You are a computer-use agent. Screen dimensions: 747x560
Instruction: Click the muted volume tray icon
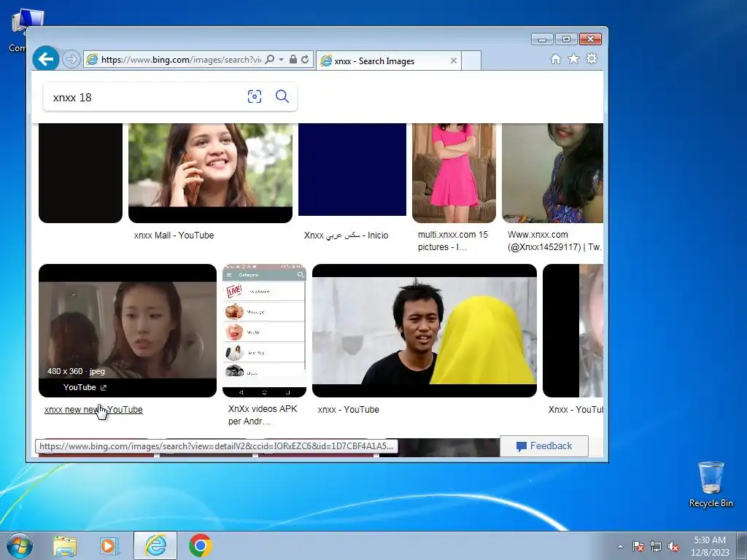[x=673, y=546]
